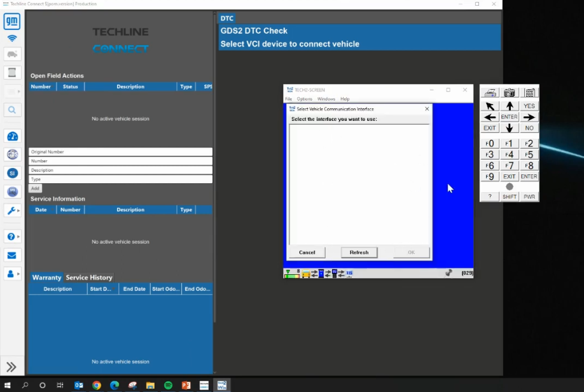This screenshot has width=584, height=392.
Task: Click the left arrow key on keypad
Action: 490,117
